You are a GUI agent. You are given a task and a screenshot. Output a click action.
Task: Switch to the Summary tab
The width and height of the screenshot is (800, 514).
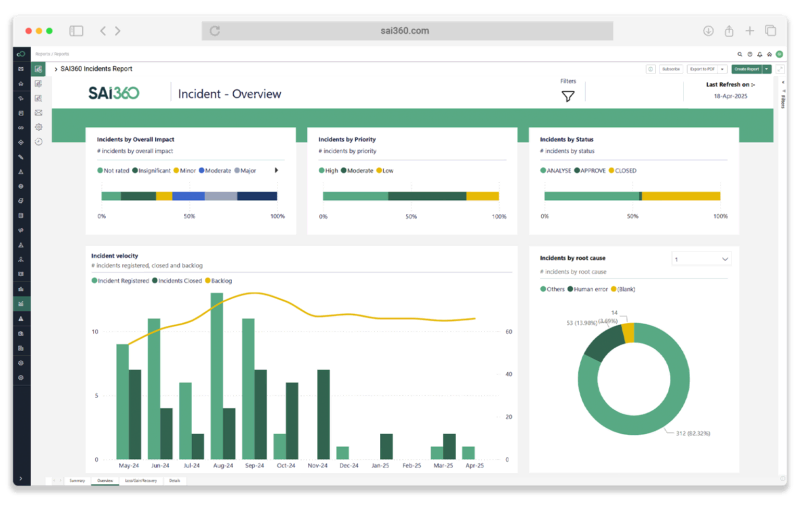click(x=77, y=481)
